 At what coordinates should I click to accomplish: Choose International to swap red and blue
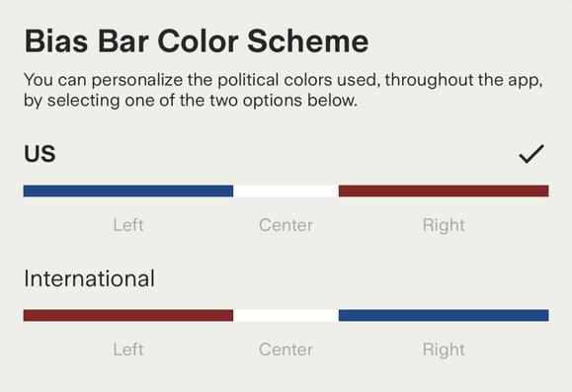tap(286, 314)
